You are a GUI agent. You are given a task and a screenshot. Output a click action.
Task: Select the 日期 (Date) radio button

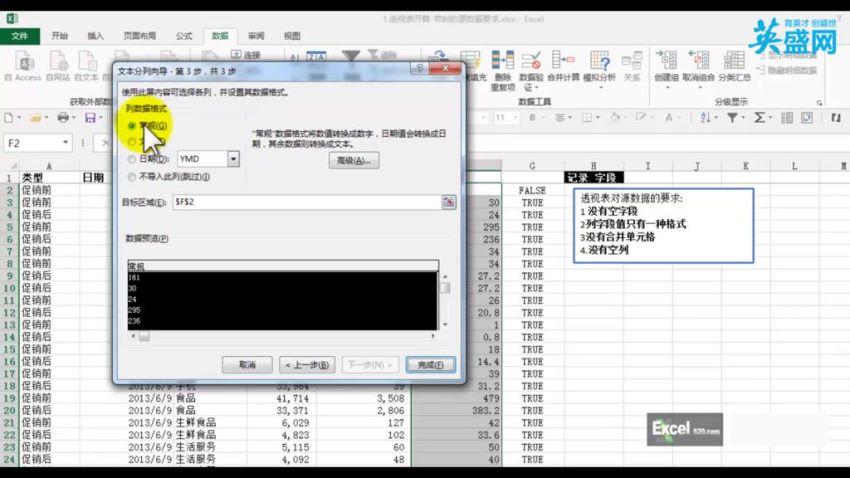(x=132, y=159)
